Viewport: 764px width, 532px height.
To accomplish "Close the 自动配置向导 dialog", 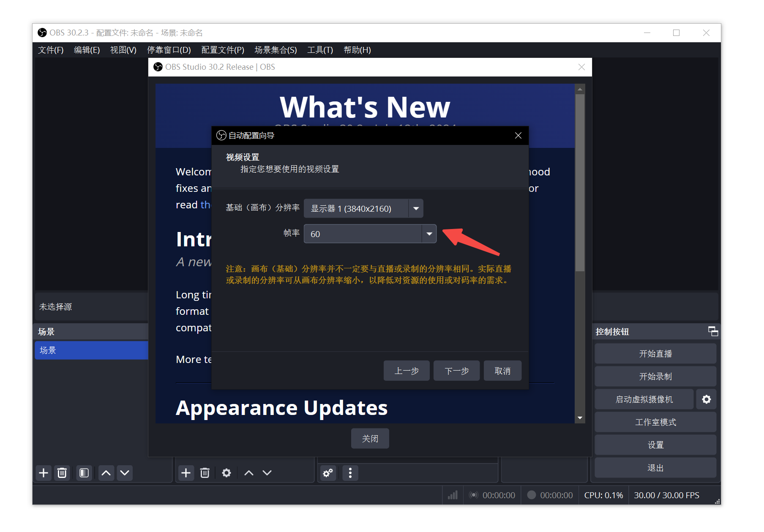I will [518, 135].
